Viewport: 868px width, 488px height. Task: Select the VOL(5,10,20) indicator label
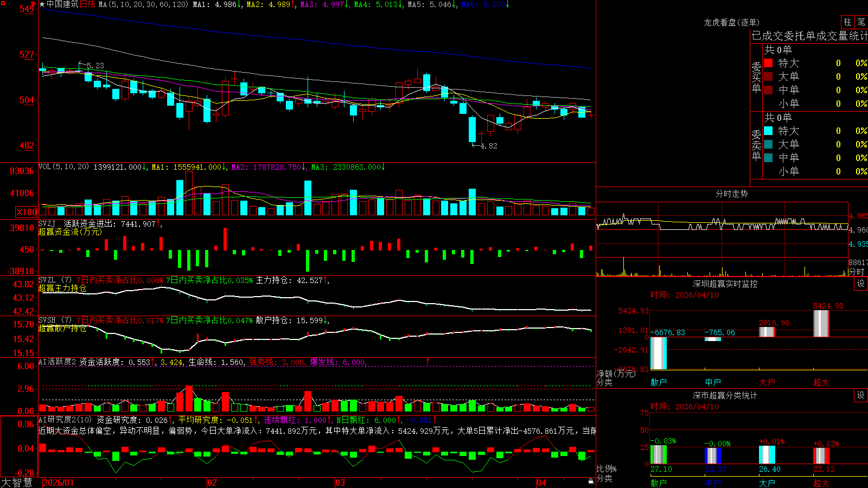click(x=64, y=167)
